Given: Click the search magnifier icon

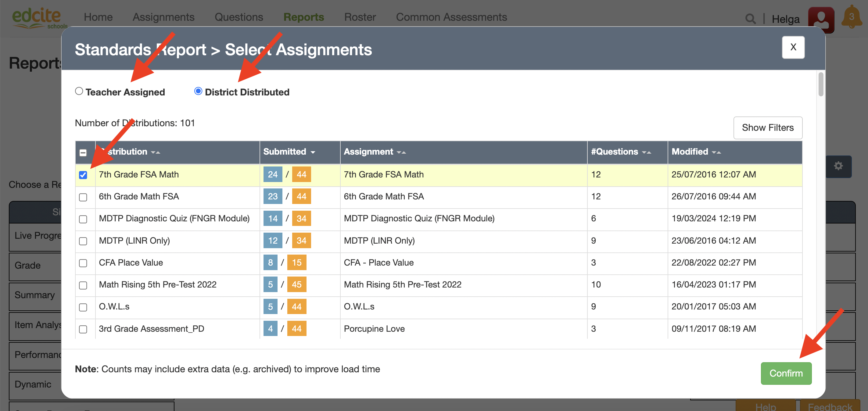Looking at the screenshot, I should coord(750,19).
